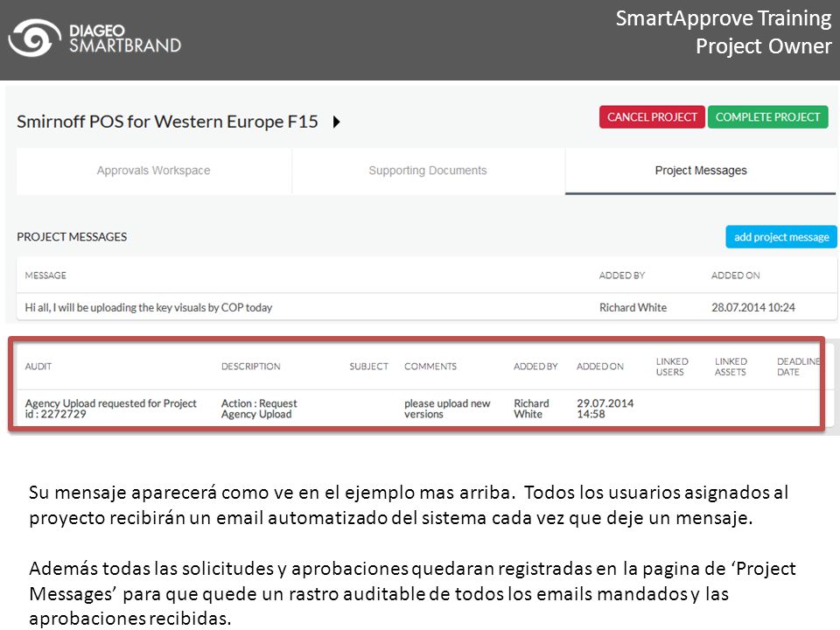Click the ADDED ON header in audit table

(x=600, y=367)
